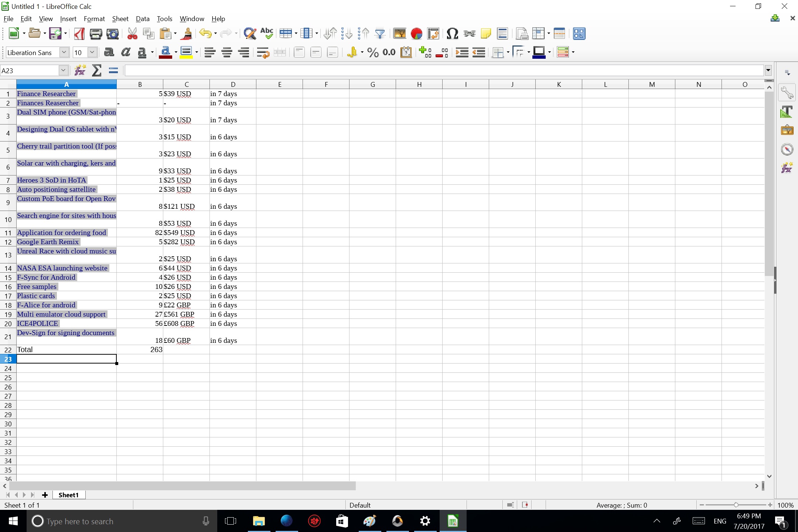Sort ascending
The width and height of the screenshot is (798, 532).
tap(364, 34)
